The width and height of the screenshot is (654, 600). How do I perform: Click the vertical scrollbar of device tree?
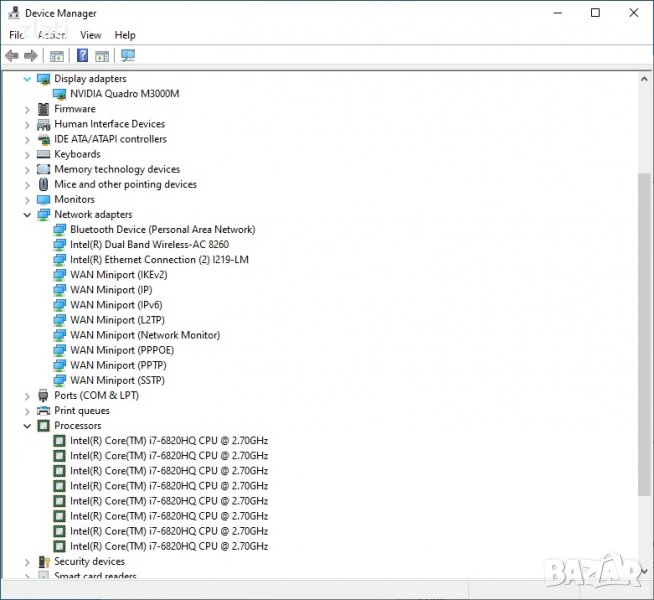[644, 330]
